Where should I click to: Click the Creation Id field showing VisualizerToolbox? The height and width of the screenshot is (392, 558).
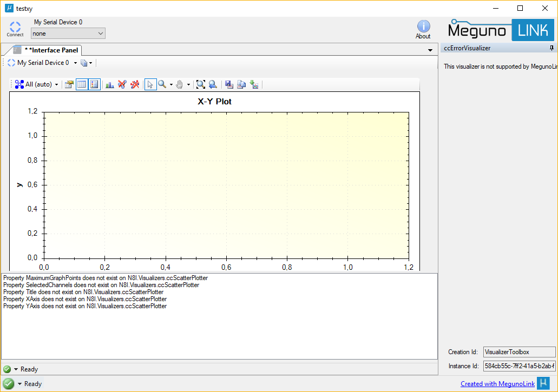(x=519, y=352)
